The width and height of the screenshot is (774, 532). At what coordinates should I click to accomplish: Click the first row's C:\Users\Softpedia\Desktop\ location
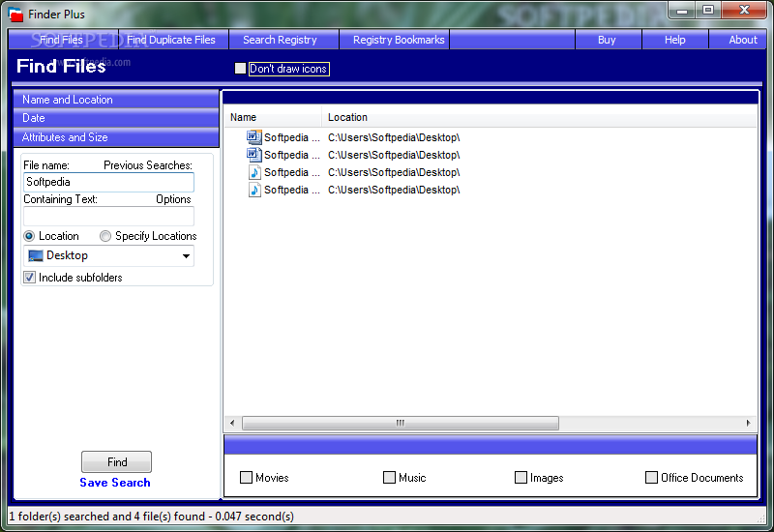click(394, 137)
